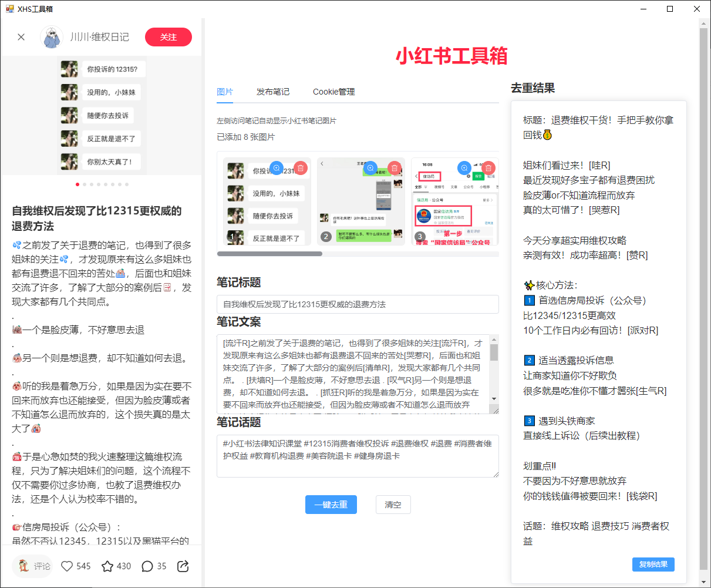Close the note with the X icon

[x=21, y=37]
